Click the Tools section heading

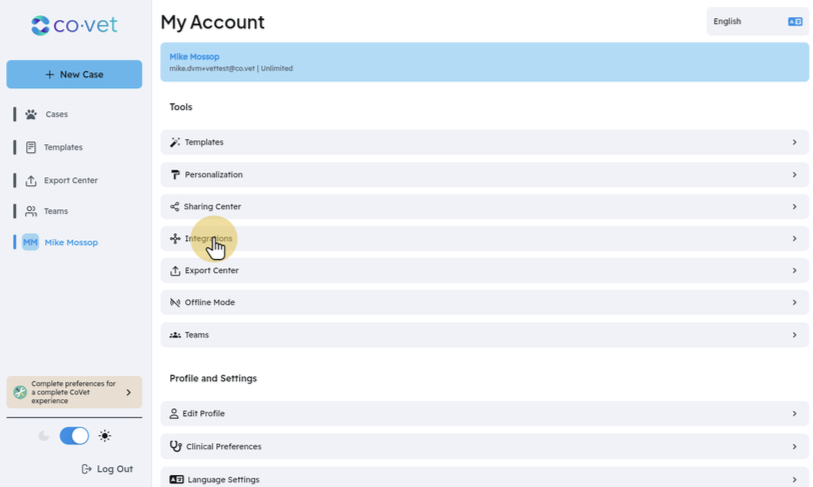181,107
